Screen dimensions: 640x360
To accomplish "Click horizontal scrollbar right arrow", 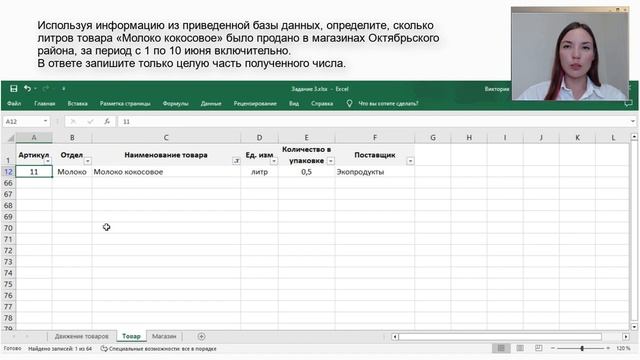I will coord(626,337).
